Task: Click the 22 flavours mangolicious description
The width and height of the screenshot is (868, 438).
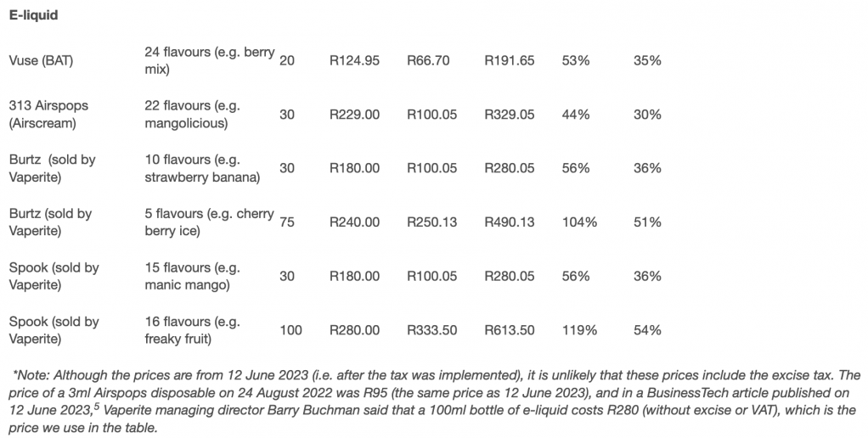Action: (x=193, y=114)
